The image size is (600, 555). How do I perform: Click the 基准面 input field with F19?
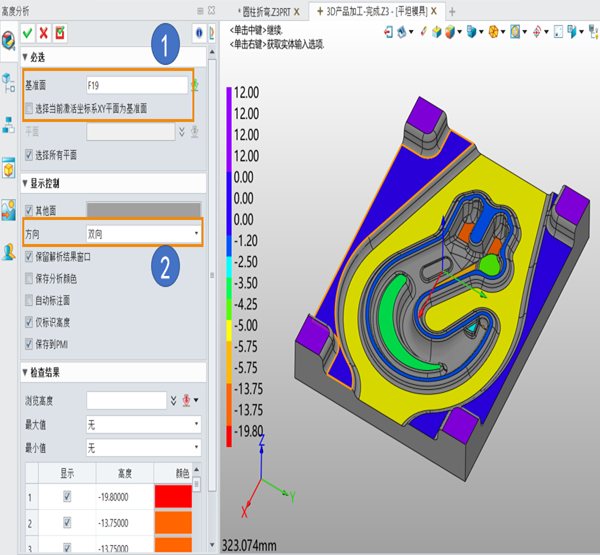(137, 85)
